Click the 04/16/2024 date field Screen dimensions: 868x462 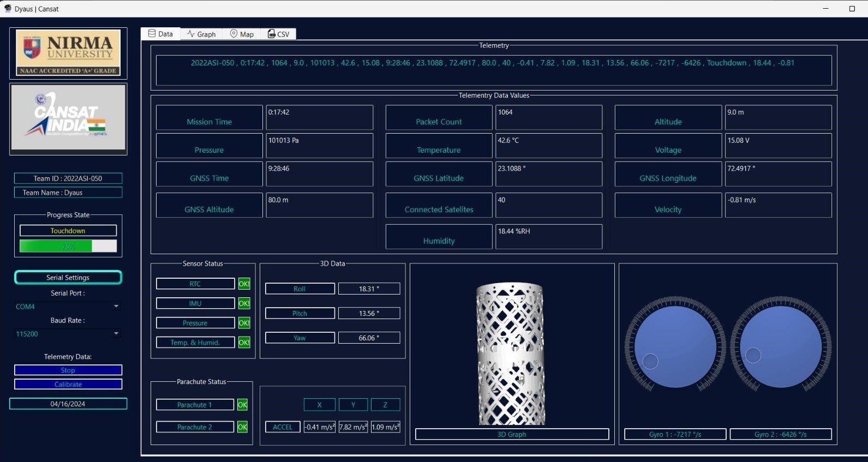point(68,404)
